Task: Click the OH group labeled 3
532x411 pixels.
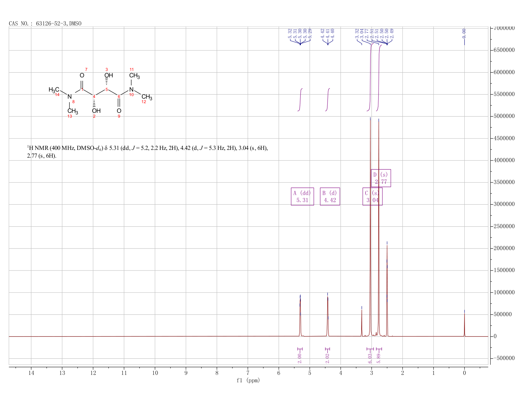Action: click(x=109, y=75)
